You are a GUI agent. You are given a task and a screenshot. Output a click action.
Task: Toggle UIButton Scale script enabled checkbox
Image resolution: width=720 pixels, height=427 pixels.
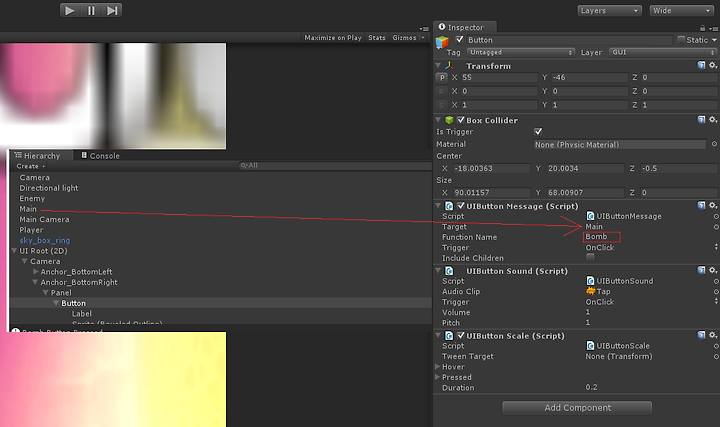pos(461,335)
